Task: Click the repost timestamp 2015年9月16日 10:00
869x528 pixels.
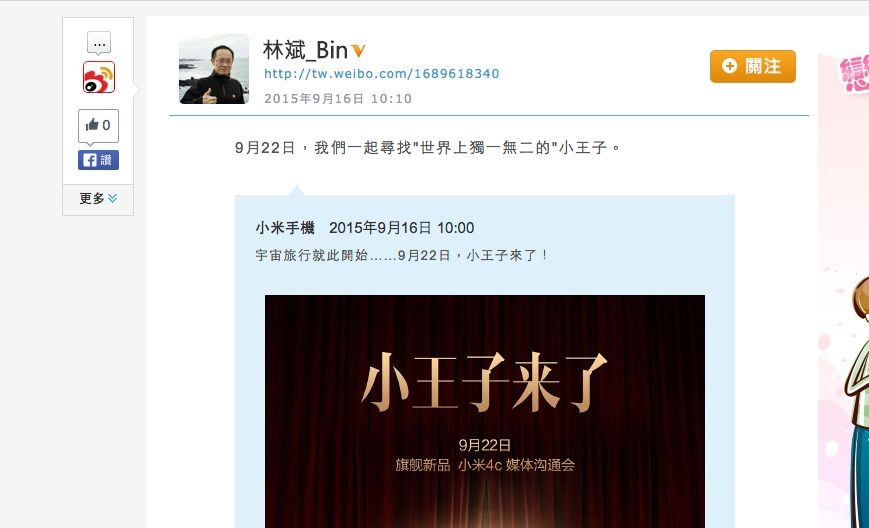Action: pos(402,228)
